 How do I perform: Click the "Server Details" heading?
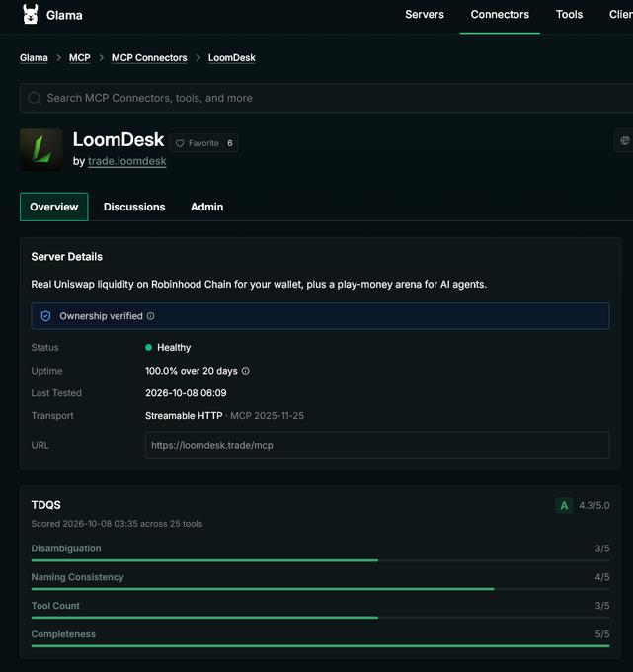pyautogui.click(x=67, y=257)
